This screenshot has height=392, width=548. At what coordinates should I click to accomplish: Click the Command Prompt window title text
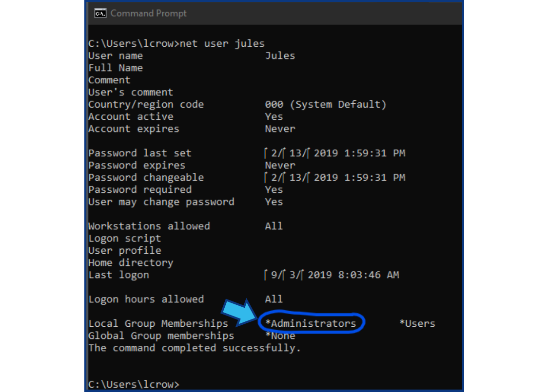(x=149, y=13)
